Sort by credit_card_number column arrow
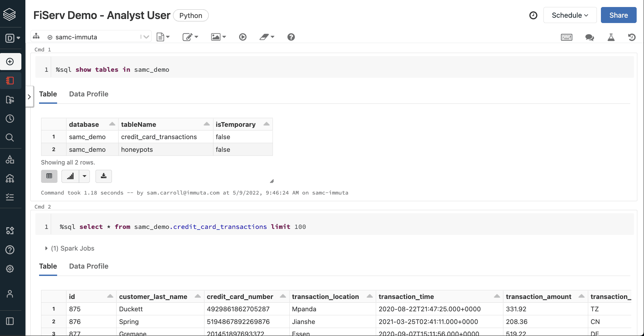 (x=283, y=296)
